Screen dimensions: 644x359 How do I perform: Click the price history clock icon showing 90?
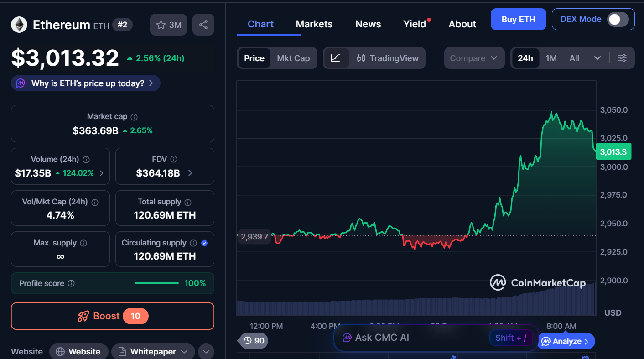click(252, 341)
